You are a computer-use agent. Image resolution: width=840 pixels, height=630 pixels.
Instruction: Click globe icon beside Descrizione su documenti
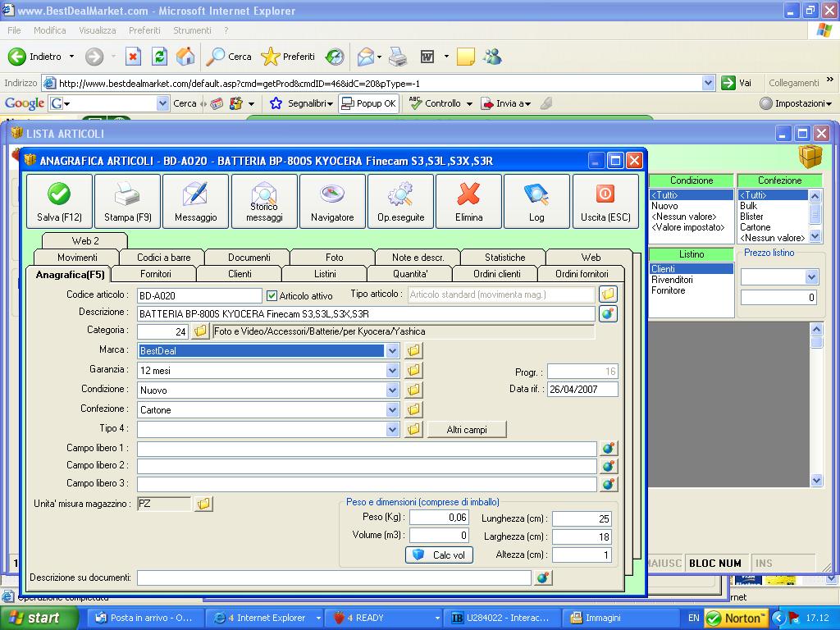[x=543, y=577]
